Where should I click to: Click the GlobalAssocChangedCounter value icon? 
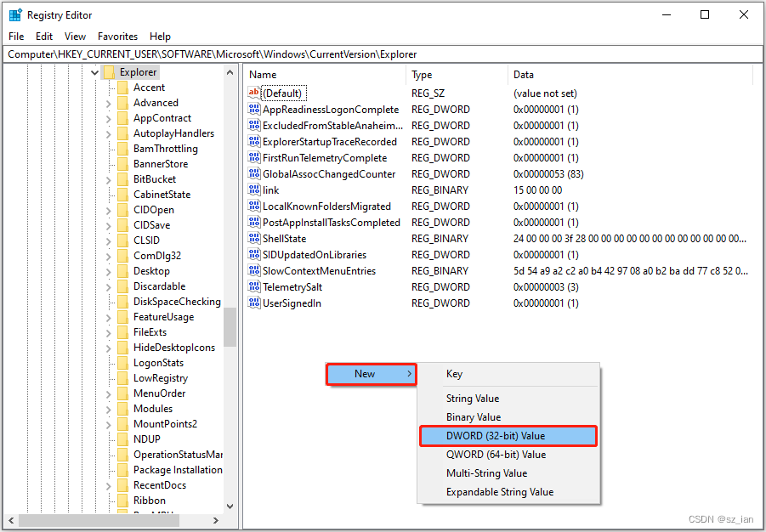(254, 173)
